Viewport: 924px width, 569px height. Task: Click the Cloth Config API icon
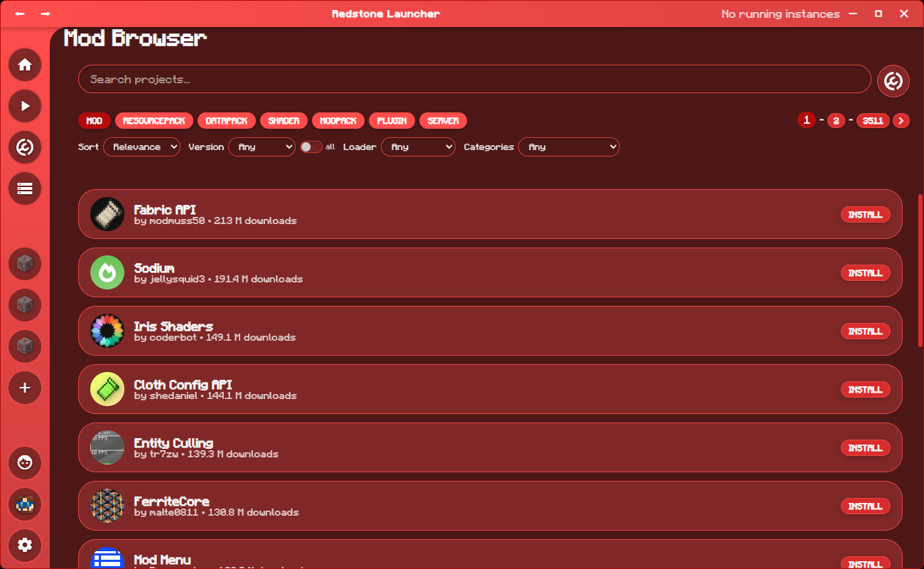[x=107, y=389]
